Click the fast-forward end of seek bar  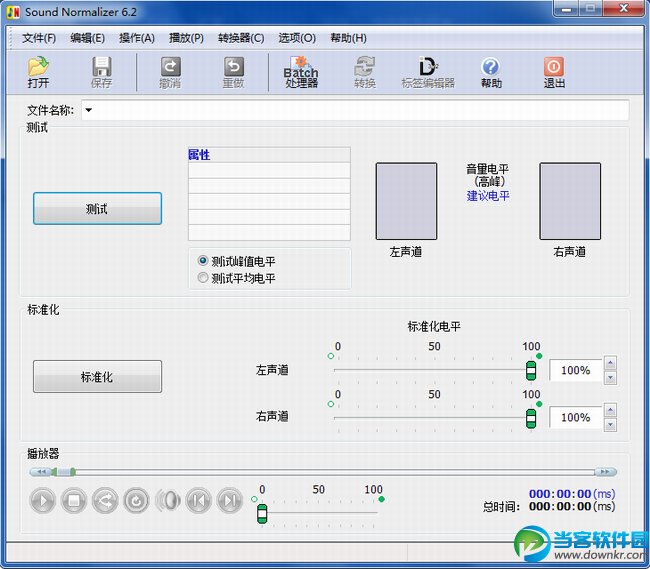click(606, 472)
